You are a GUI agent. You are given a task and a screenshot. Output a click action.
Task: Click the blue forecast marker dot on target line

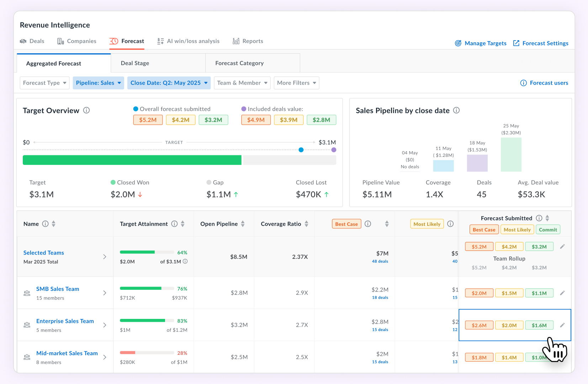tap(301, 150)
